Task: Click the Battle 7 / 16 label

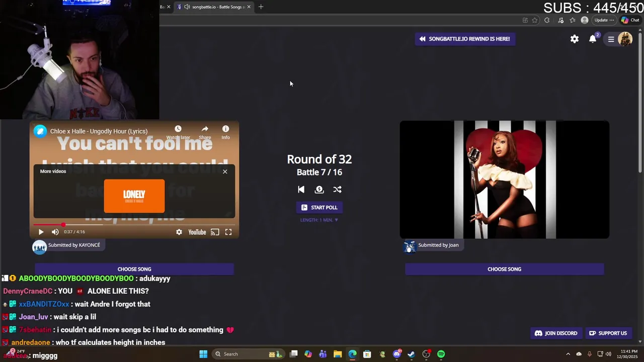Action: (319, 172)
